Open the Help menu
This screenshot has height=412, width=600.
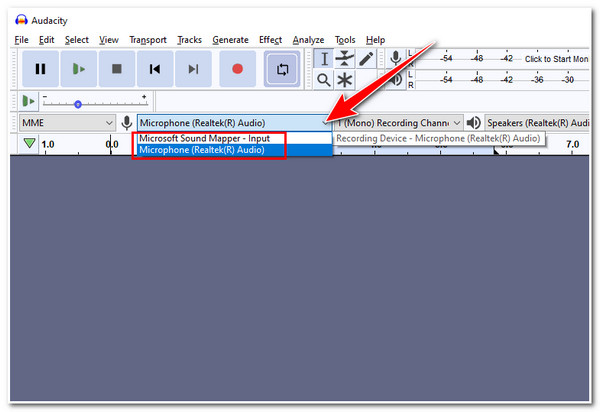(x=375, y=40)
